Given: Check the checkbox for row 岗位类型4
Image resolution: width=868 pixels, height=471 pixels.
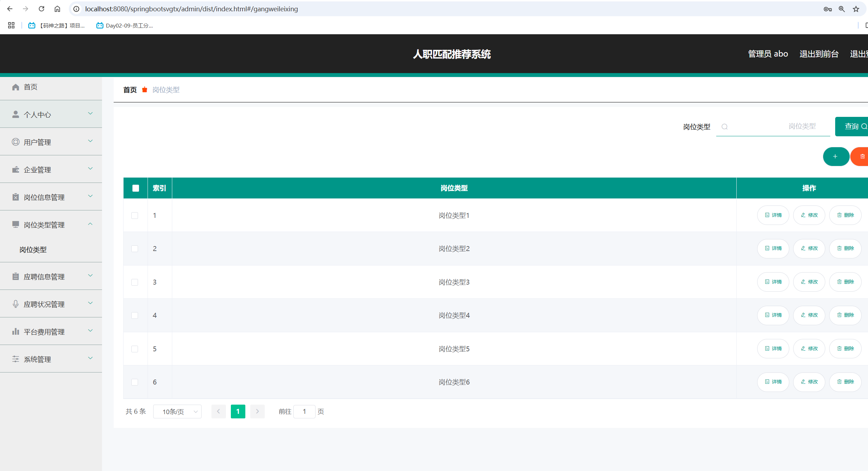Looking at the screenshot, I should pos(134,315).
